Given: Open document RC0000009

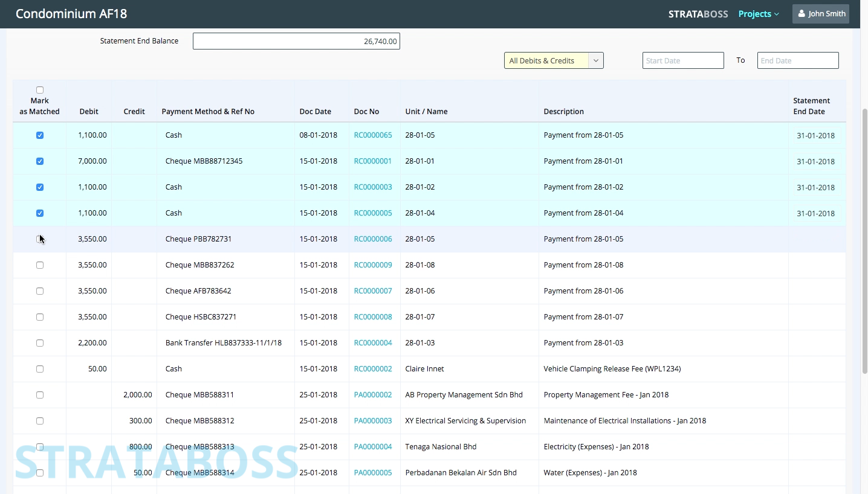Looking at the screenshot, I should 373,265.
